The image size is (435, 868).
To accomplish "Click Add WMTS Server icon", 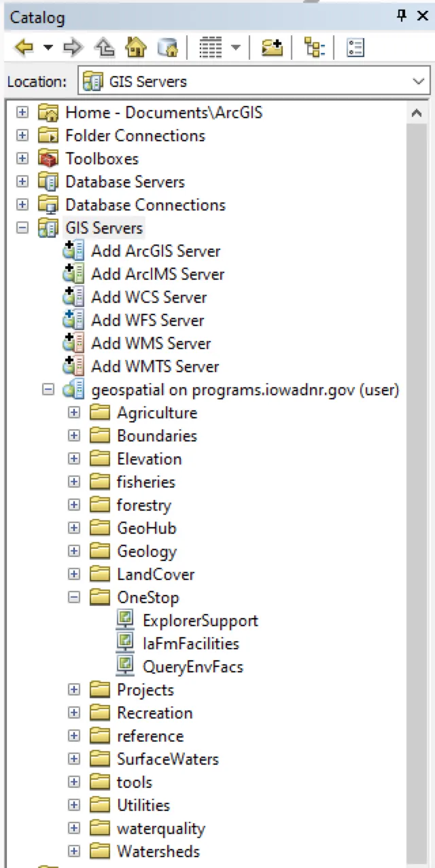I will tap(73, 366).
